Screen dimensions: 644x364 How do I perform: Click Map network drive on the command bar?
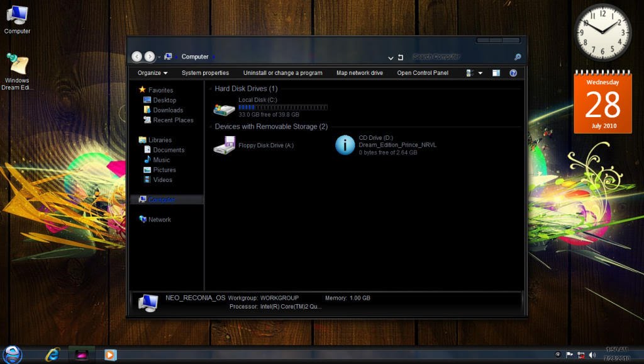point(359,72)
